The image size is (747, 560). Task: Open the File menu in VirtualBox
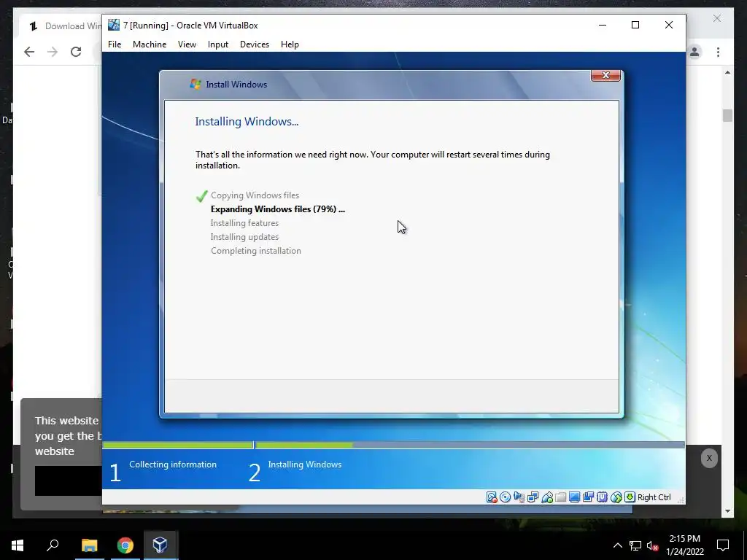point(115,44)
